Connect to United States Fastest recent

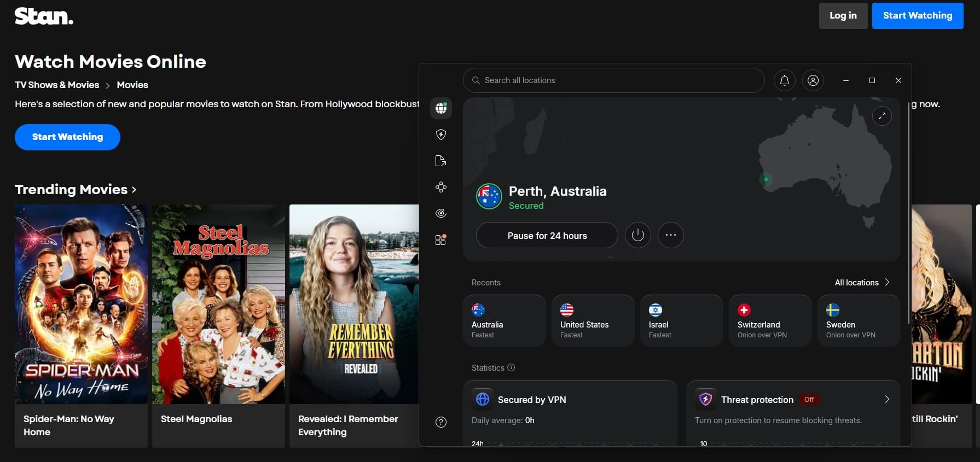pyautogui.click(x=593, y=320)
